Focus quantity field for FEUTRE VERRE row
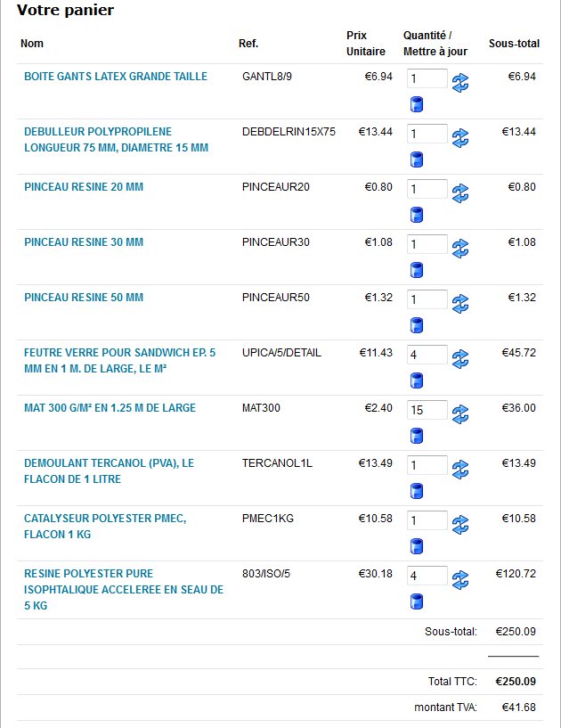 427,355
